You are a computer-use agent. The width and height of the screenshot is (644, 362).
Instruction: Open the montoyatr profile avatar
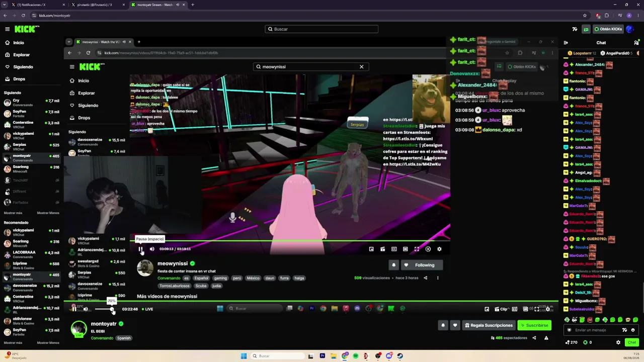pos(78,329)
